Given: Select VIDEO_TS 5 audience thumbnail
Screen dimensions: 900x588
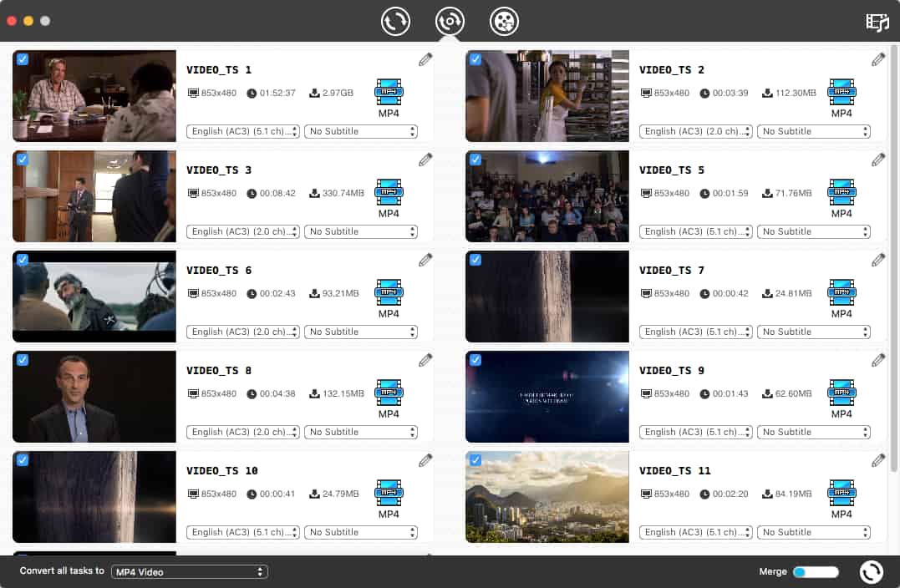Looking at the screenshot, I should click(547, 196).
